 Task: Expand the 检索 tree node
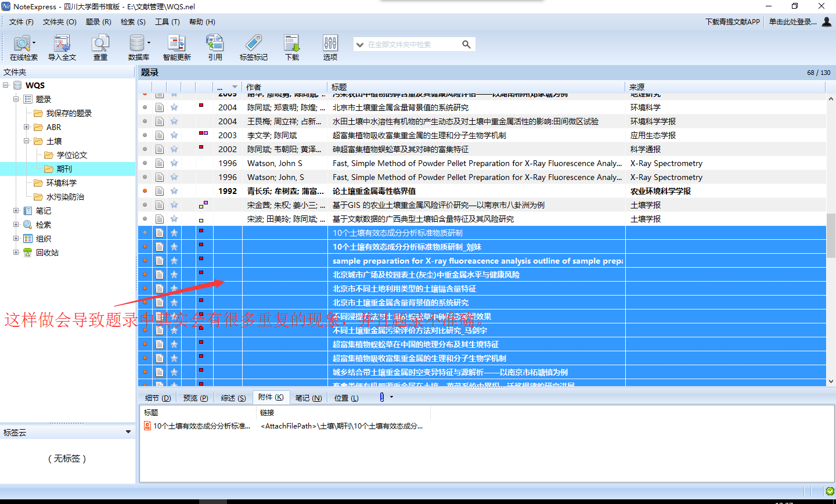pos(16,225)
